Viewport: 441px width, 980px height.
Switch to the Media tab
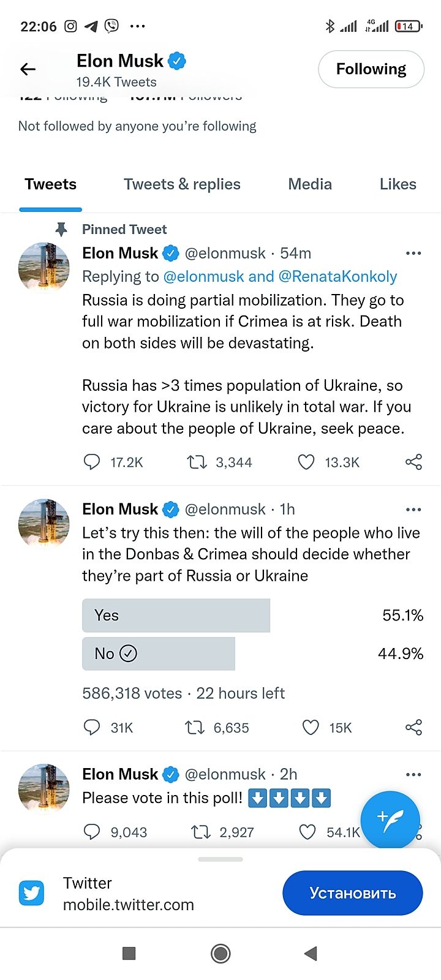coord(310,184)
